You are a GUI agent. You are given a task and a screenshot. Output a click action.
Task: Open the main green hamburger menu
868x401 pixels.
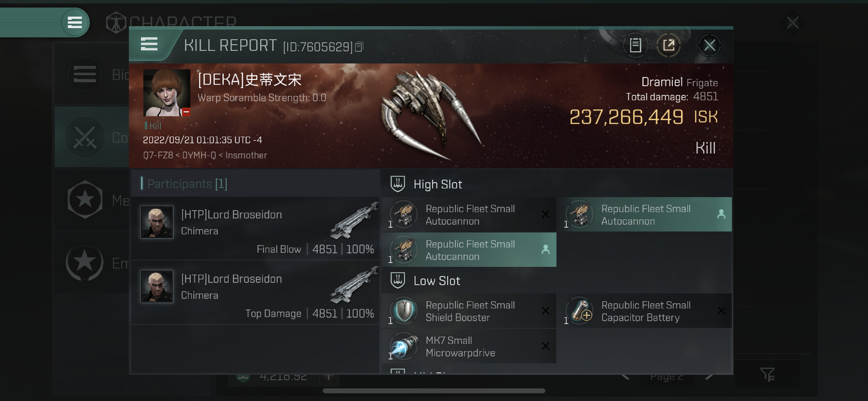tap(75, 22)
